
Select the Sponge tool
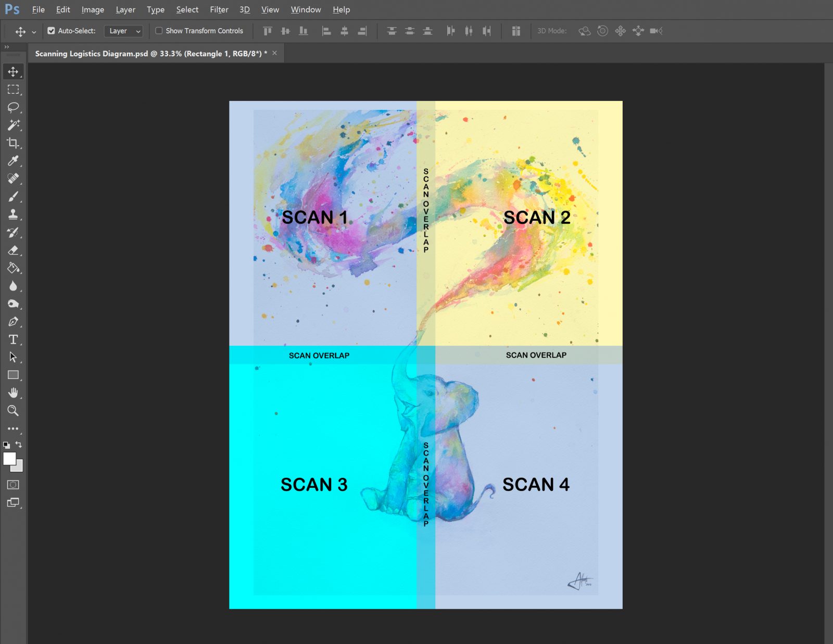tap(13, 304)
